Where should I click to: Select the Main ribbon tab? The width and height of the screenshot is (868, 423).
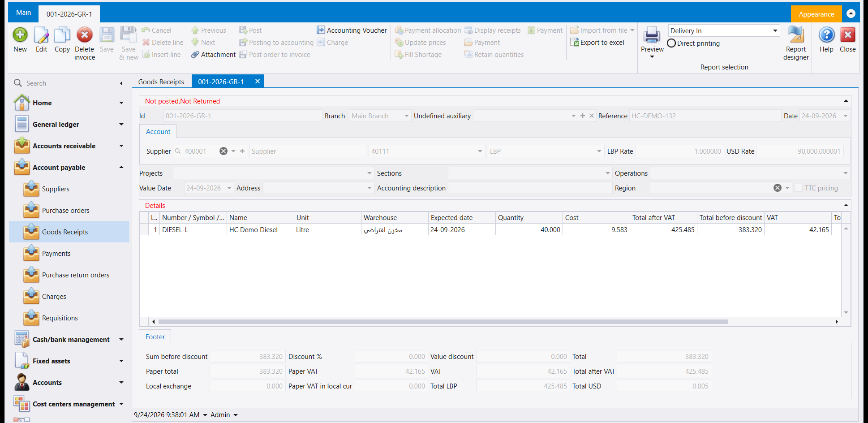pos(24,13)
